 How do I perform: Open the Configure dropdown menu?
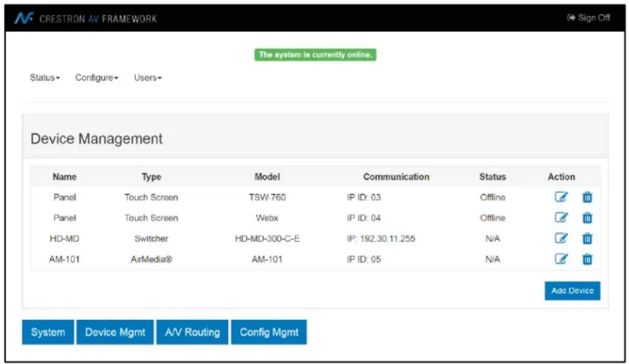click(97, 77)
